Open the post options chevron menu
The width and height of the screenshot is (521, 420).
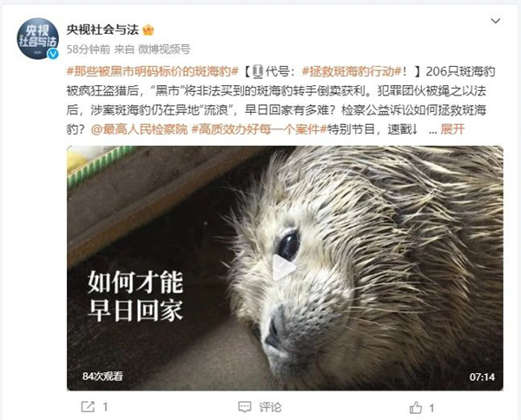[496, 21]
